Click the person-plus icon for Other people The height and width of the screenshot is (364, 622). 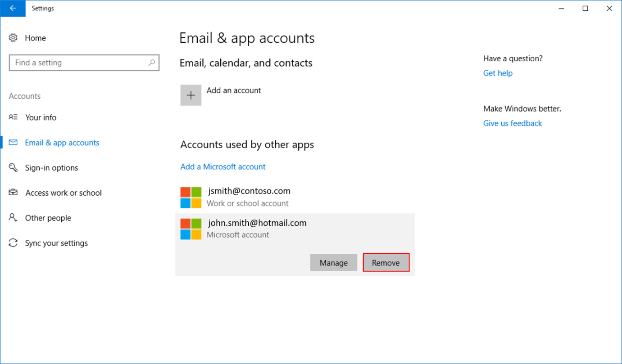tap(13, 218)
